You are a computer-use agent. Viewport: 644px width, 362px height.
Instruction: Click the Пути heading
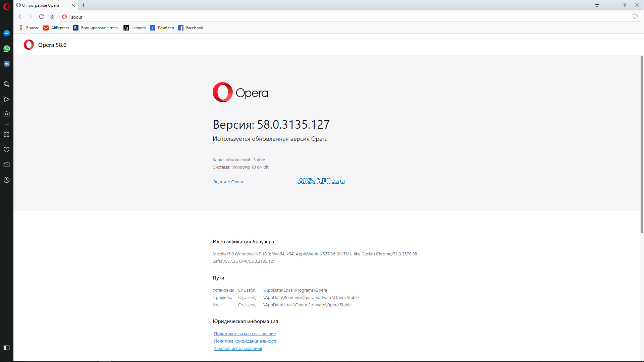pos(218,278)
